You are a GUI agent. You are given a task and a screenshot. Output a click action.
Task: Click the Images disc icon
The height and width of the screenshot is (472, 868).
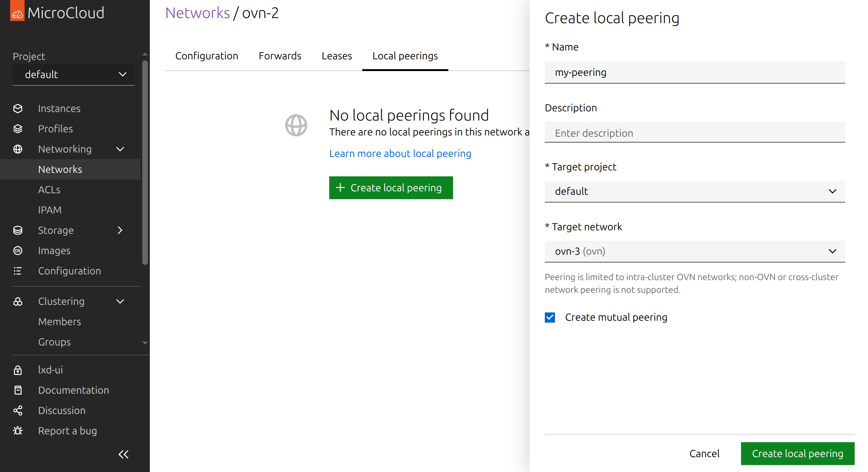[x=18, y=251]
